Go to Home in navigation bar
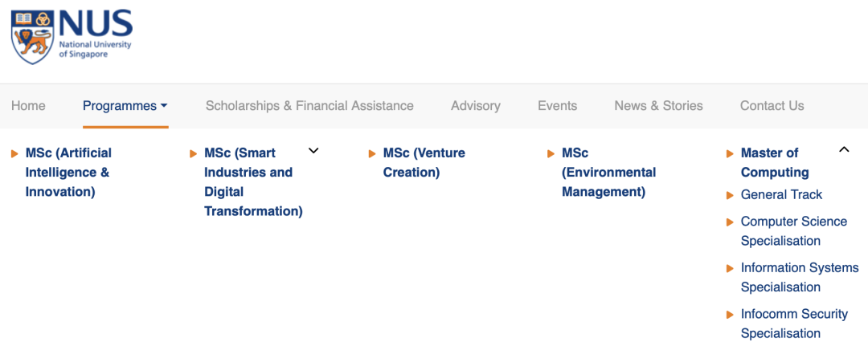This screenshot has width=868, height=346. click(28, 106)
